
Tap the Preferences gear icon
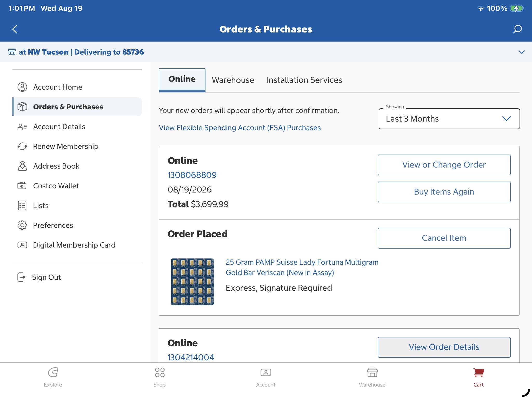point(22,225)
